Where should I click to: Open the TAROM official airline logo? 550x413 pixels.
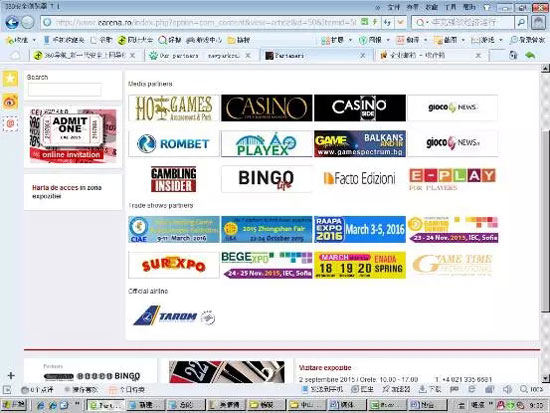click(174, 316)
